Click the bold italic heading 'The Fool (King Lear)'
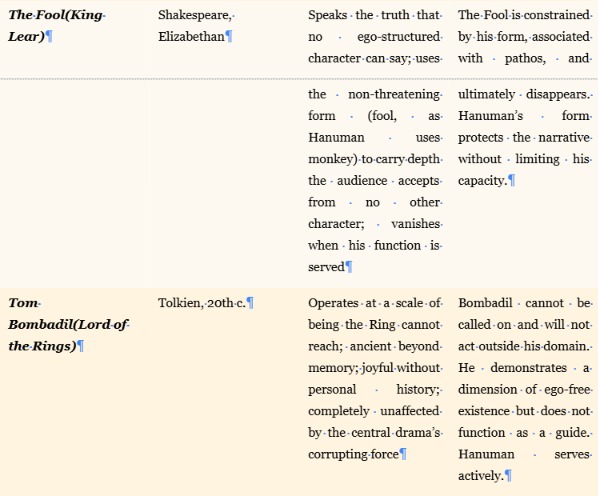 [56, 26]
